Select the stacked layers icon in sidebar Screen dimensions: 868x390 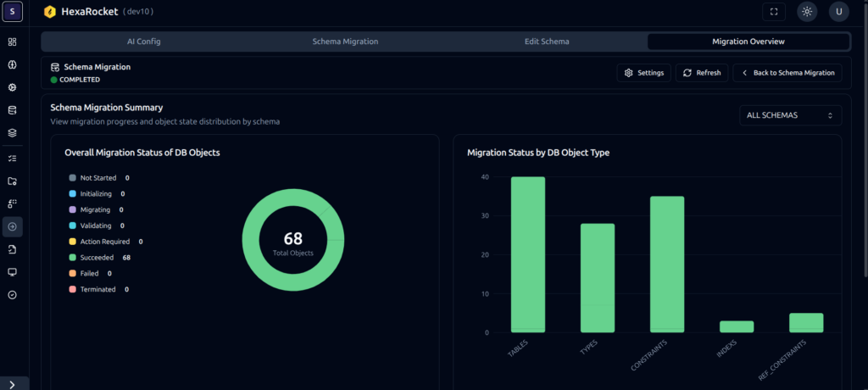[13, 133]
